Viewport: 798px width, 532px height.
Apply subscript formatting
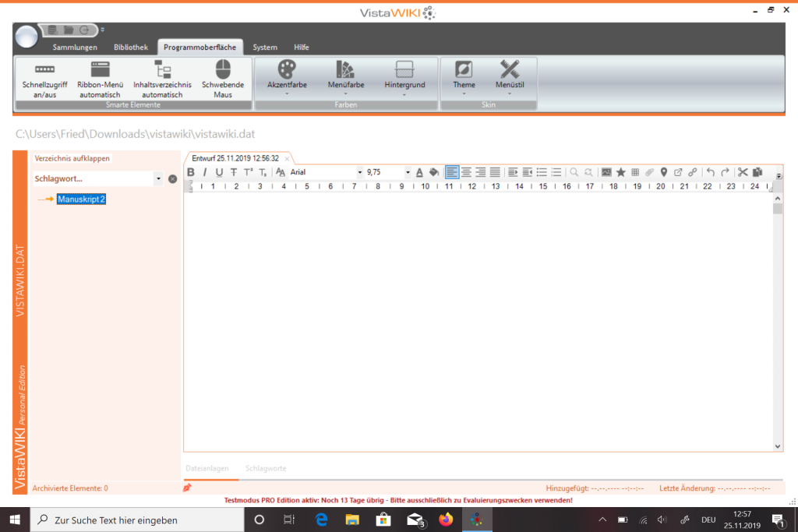(x=263, y=172)
